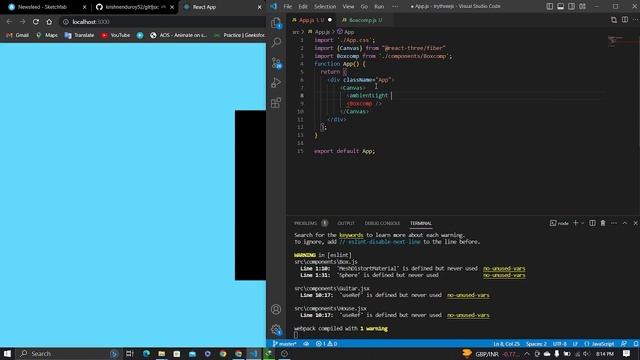Screen dimensions: 640x360
Task: Click Spaces: 2 indentation in status bar
Action: click(536, 344)
